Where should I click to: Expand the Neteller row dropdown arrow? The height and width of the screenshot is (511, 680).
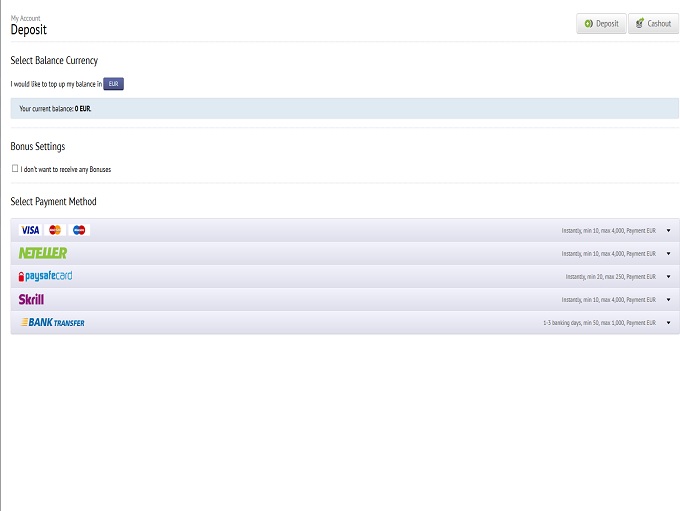[x=668, y=254]
